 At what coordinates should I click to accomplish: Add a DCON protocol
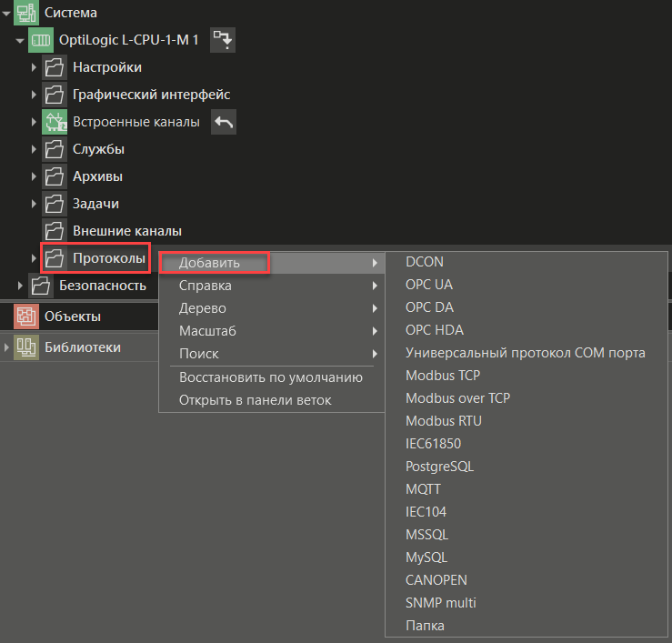[x=527, y=262]
